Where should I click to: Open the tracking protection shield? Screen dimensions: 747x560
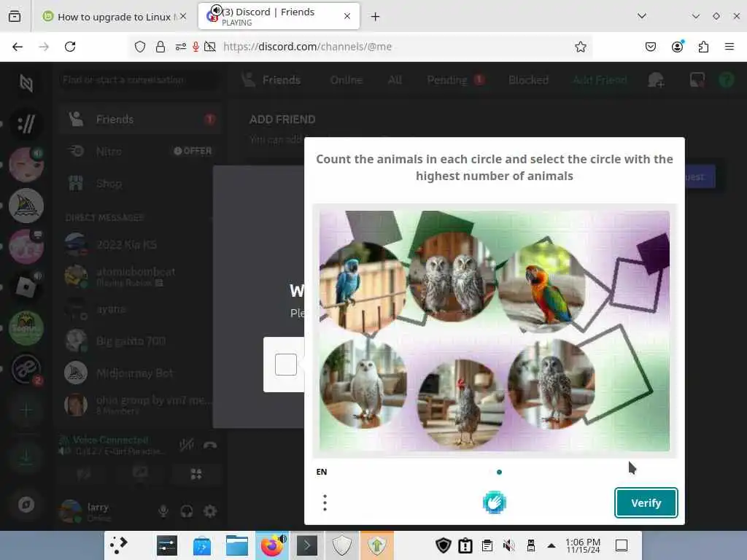tap(139, 47)
